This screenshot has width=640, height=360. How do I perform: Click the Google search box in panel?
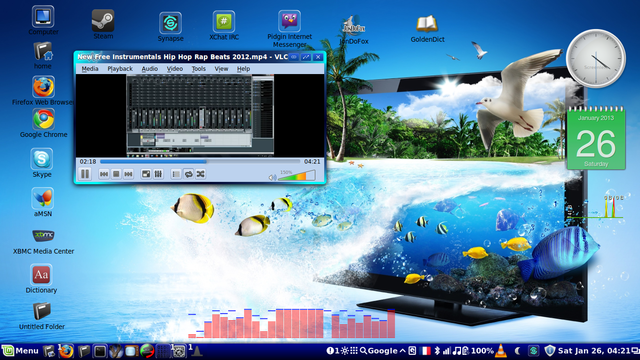tap(378, 351)
